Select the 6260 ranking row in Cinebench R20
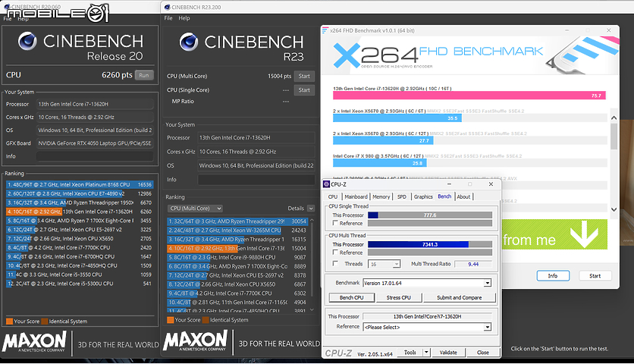The image size is (634, 364). (x=80, y=212)
